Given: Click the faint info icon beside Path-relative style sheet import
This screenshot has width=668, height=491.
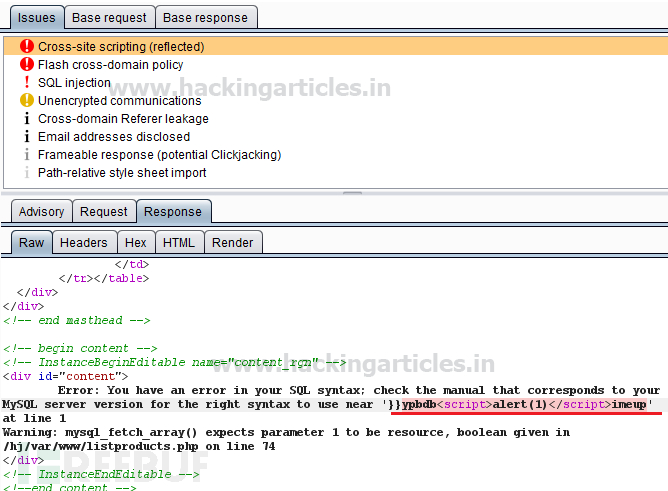Looking at the screenshot, I should (27, 172).
